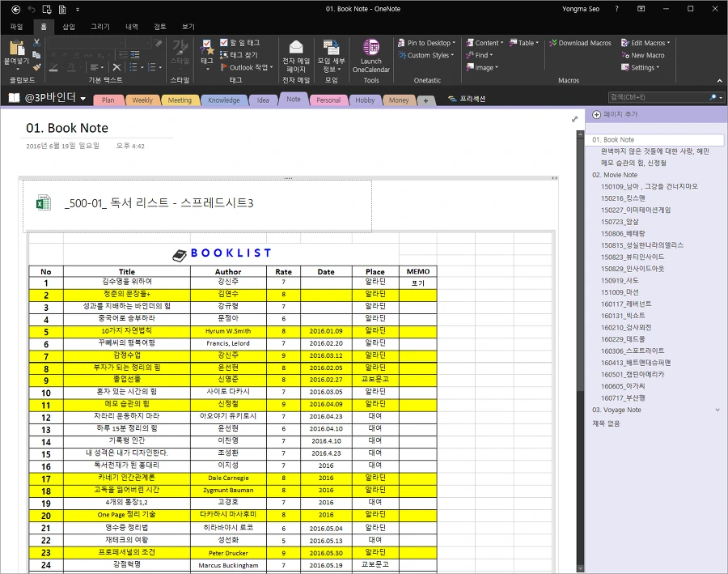This screenshot has height=574, width=728.
Task: Click the _500-01_ 독서 리스트 file name
Action: tap(159, 203)
